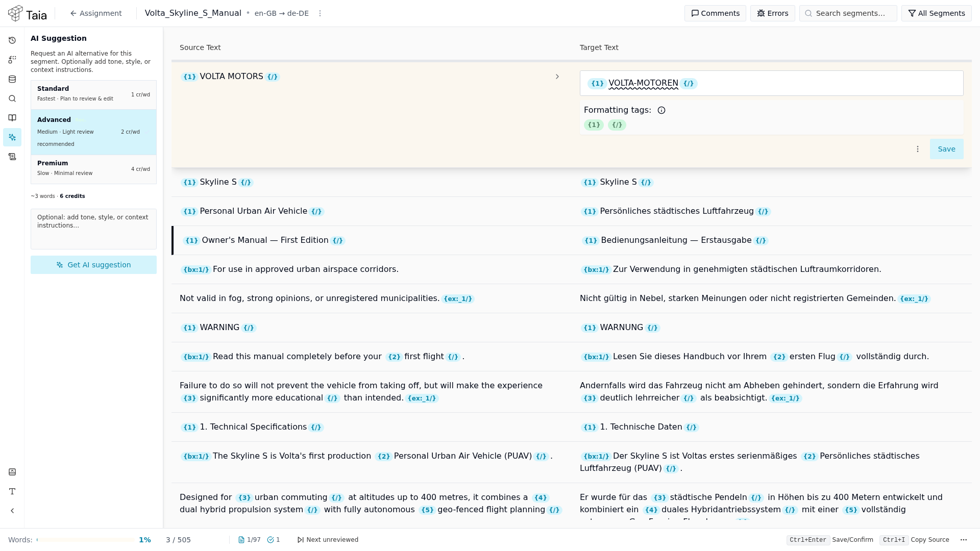
Task: Click the Volta_Skyline_S_Manual document title
Action: click(193, 13)
